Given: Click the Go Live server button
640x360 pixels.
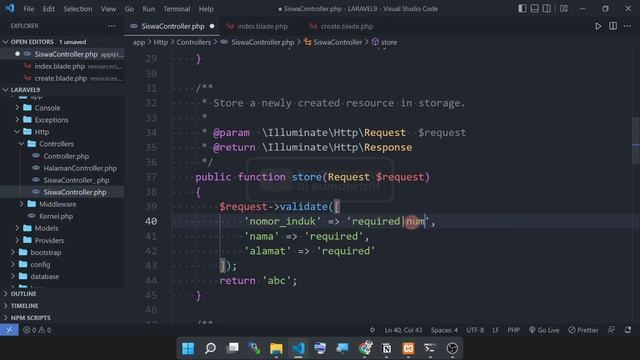Looking at the screenshot, I should coord(544,330).
